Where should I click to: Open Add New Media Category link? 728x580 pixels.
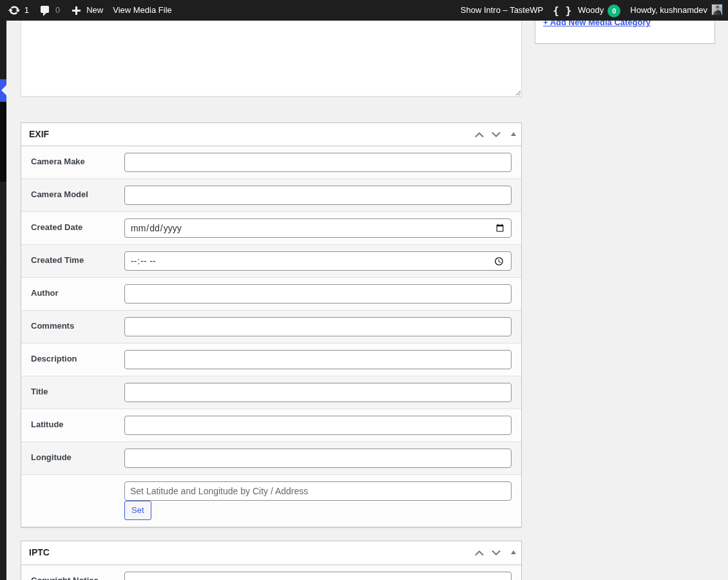point(597,22)
